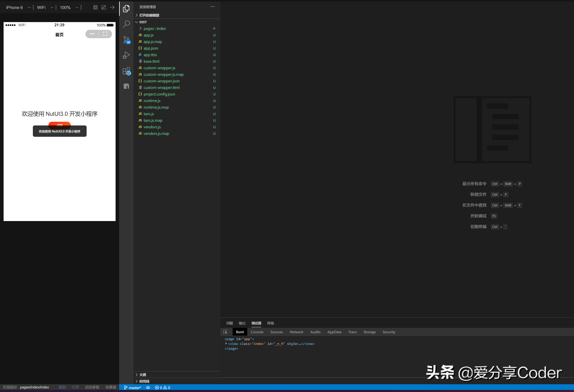Expand the pages\index folder
The width and height of the screenshot is (574, 392).
[177, 29]
